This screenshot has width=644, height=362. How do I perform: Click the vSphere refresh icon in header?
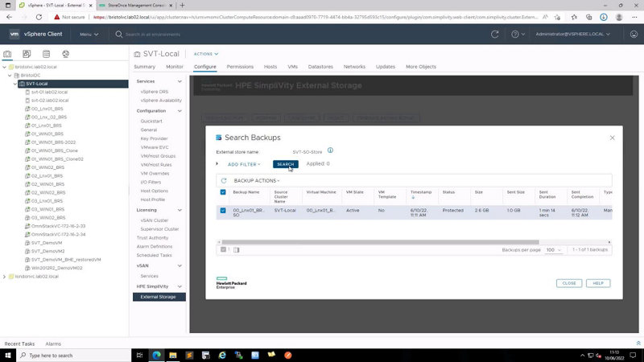point(494,35)
